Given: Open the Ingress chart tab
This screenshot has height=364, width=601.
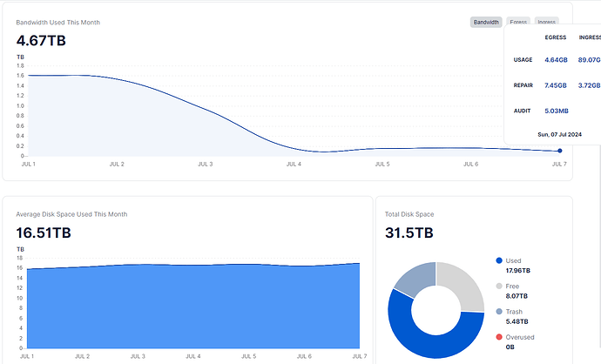Looking at the screenshot, I should [x=546, y=22].
